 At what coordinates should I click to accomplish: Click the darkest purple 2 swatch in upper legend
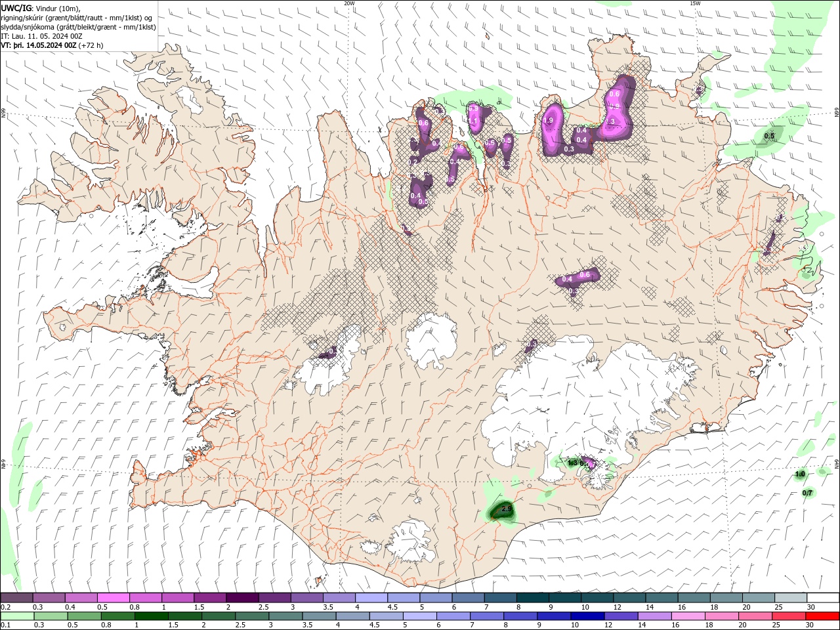pos(241,598)
